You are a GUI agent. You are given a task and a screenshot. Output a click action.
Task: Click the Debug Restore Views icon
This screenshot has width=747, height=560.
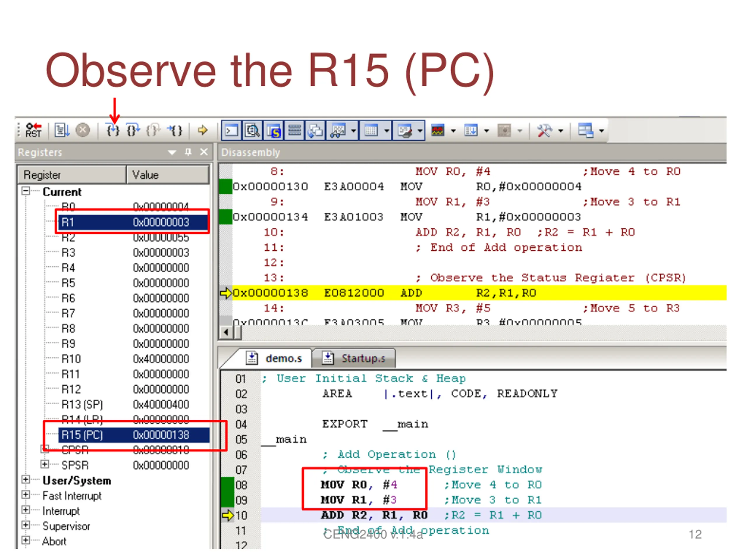tap(585, 130)
